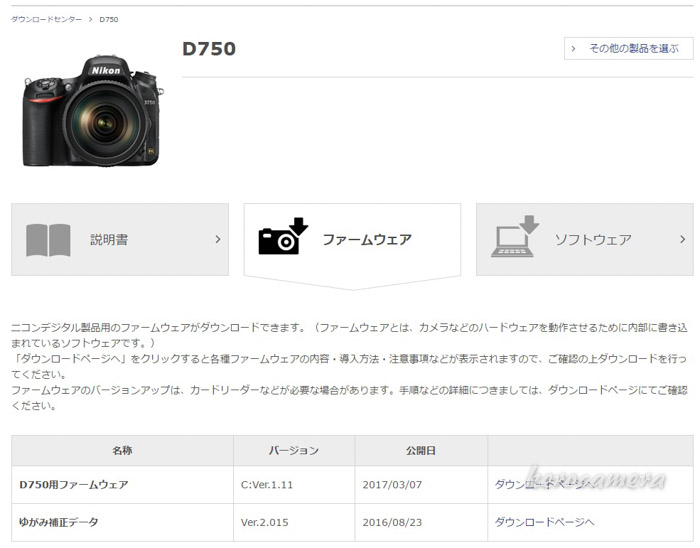Click the ダウンロードセンター breadcrumb link
The image size is (700, 548).
(46, 19)
